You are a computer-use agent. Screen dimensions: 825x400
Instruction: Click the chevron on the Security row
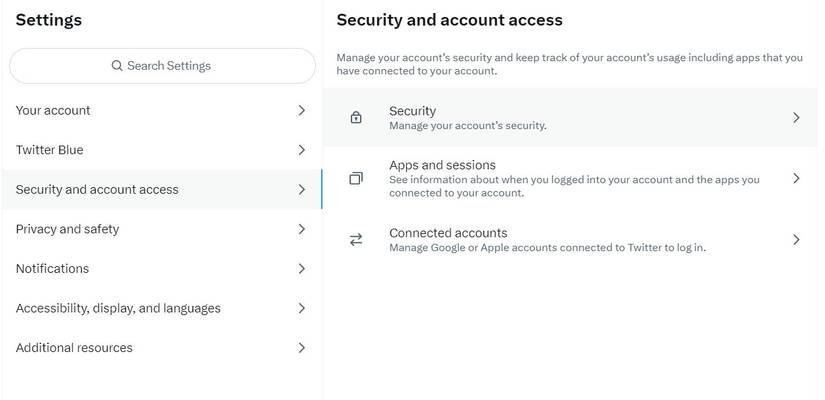tap(796, 117)
